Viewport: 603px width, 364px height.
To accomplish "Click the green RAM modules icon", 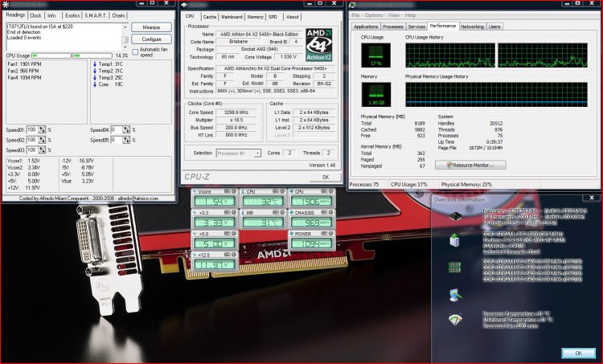I will (x=454, y=267).
